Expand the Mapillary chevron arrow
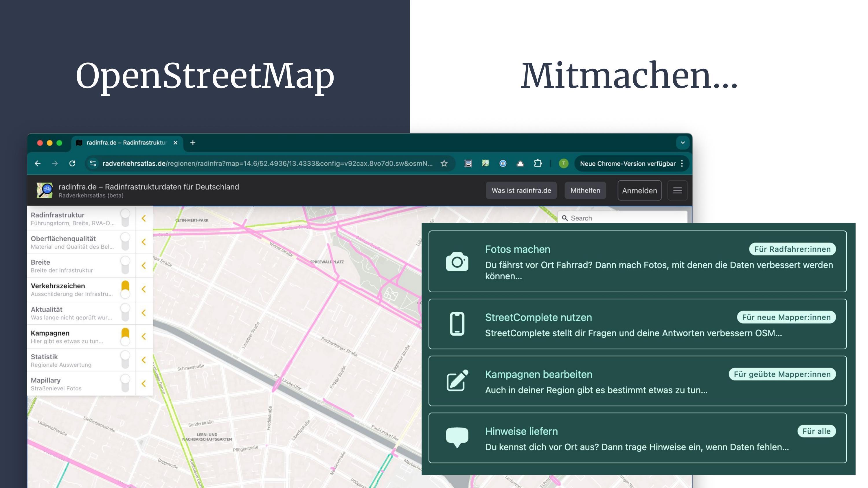The image size is (868, 488). (144, 384)
